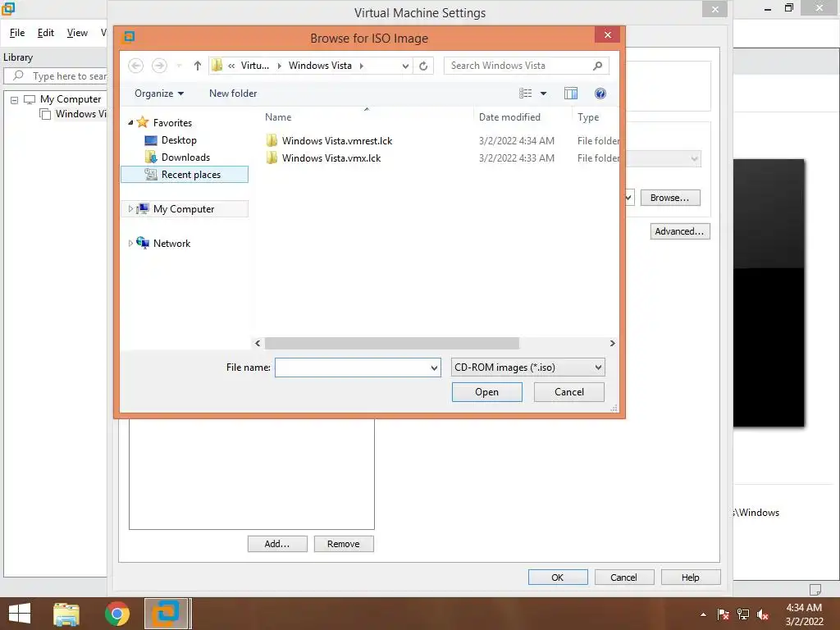The height and width of the screenshot is (630, 840).
Task: Open the help icon in dialog
Action: tap(600, 94)
